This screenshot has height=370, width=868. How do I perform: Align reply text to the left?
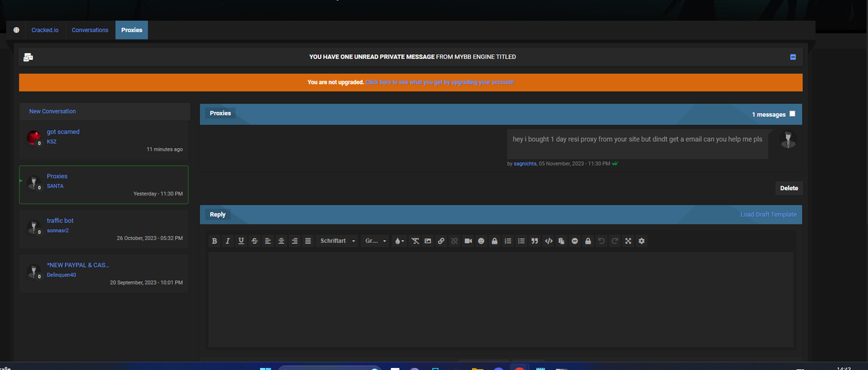pyautogui.click(x=268, y=241)
